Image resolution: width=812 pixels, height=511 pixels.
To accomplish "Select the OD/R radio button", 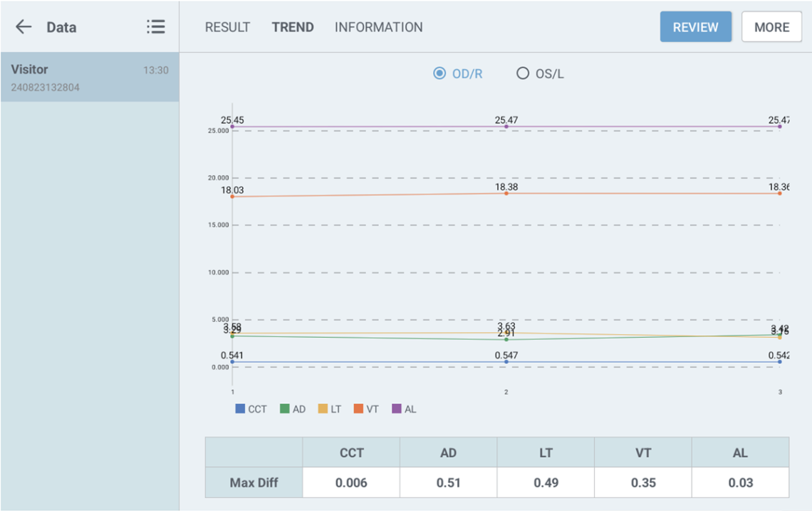I will coord(439,73).
